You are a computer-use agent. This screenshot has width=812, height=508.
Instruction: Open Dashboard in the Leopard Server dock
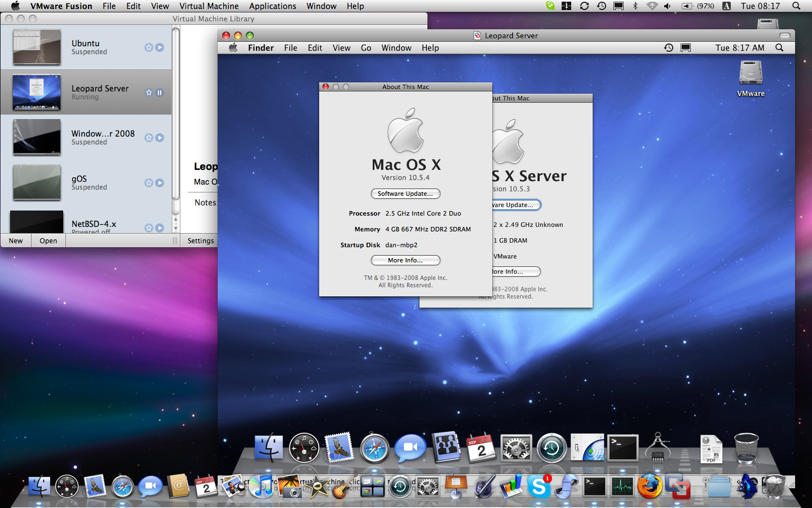(x=304, y=448)
